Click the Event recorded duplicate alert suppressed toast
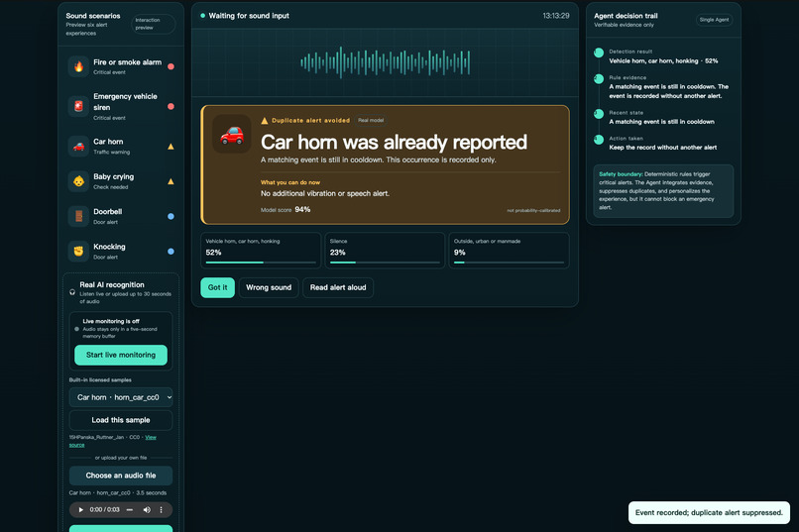The image size is (799, 532). 709,512
